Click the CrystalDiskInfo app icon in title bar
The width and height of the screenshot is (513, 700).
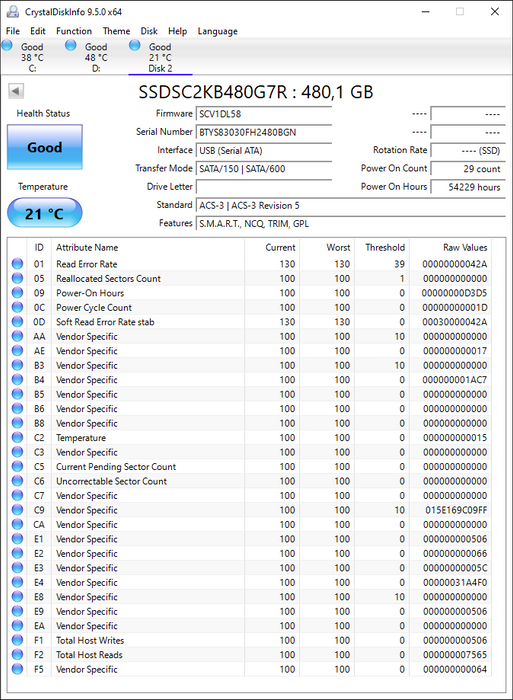13,12
